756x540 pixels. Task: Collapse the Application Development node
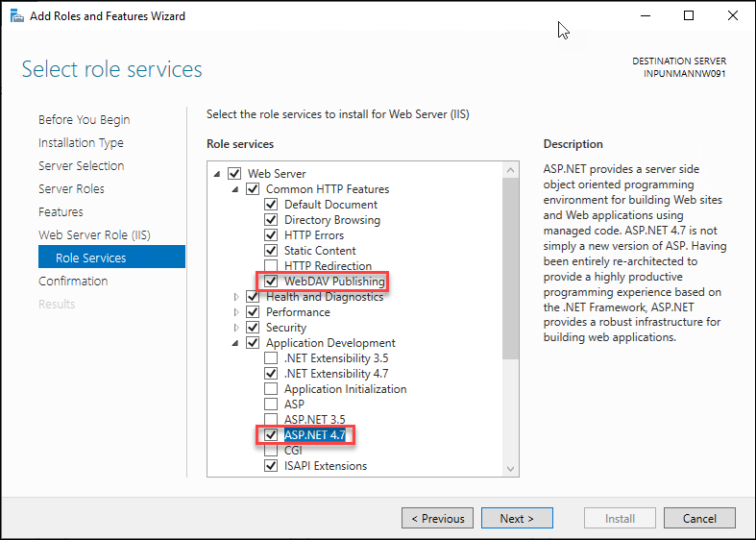tap(236, 343)
